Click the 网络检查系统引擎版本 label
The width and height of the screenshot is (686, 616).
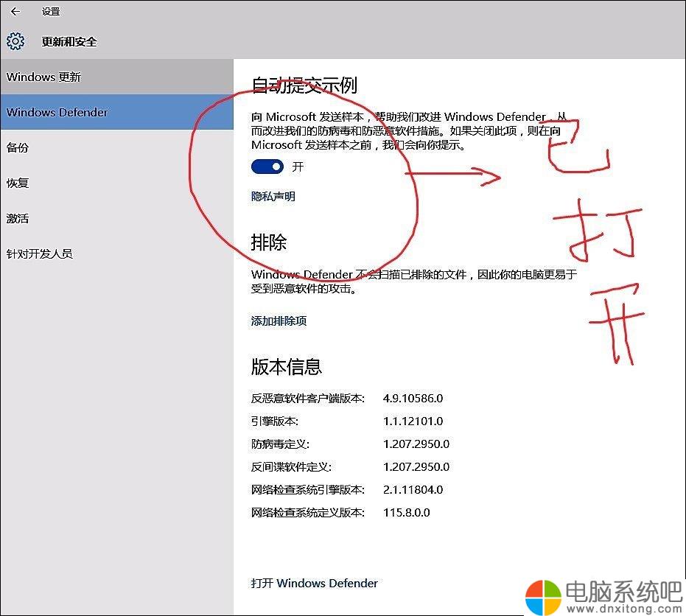click(x=307, y=489)
